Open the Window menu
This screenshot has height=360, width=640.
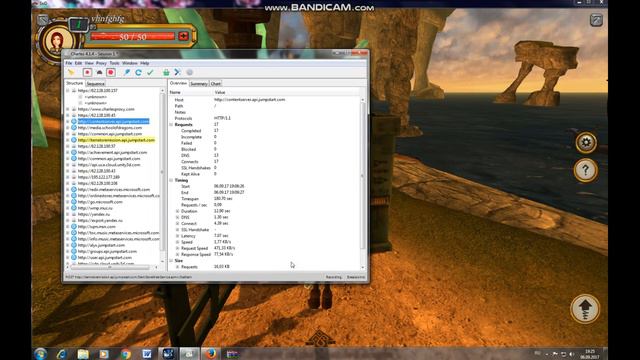click(130, 63)
